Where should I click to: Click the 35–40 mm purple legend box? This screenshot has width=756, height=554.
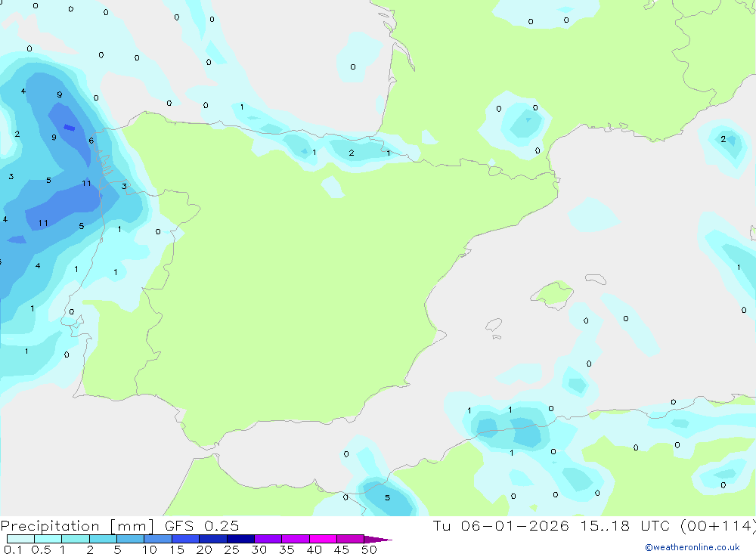295,539
